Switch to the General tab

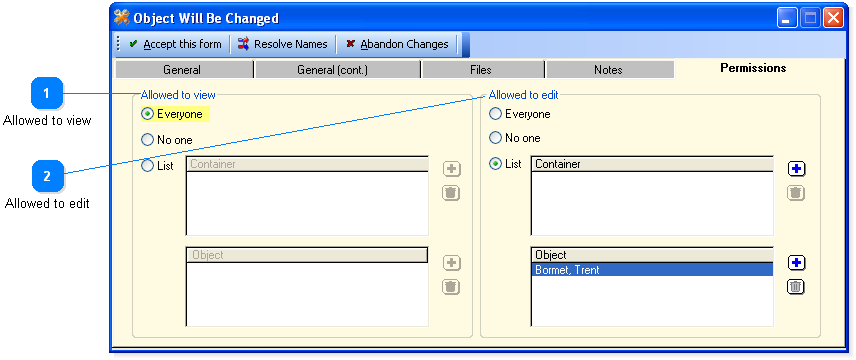tap(185, 70)
